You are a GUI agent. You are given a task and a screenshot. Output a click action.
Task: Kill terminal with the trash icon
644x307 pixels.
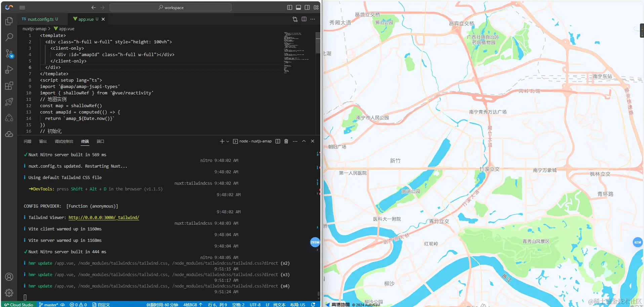[x=286, y=141]
